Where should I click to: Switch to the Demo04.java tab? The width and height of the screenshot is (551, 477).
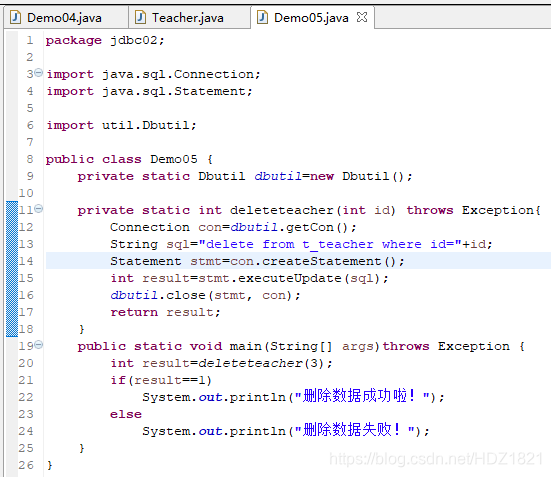tap(65, 18)
